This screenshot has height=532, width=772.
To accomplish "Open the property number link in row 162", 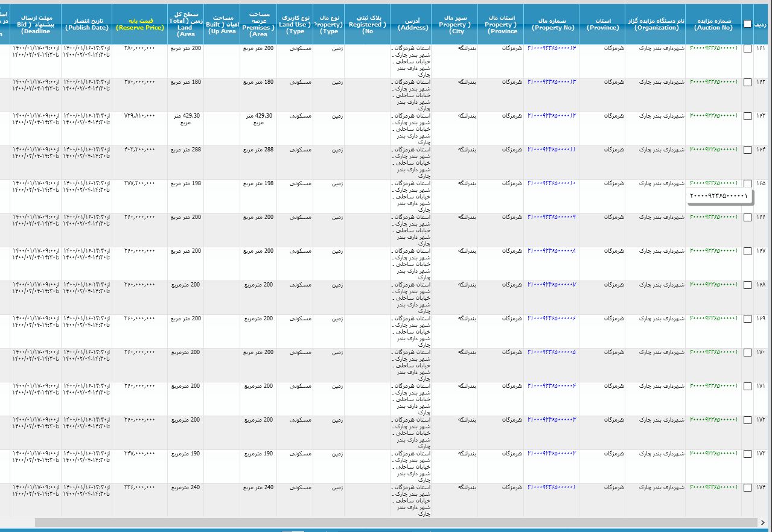I will click(552, 81).
